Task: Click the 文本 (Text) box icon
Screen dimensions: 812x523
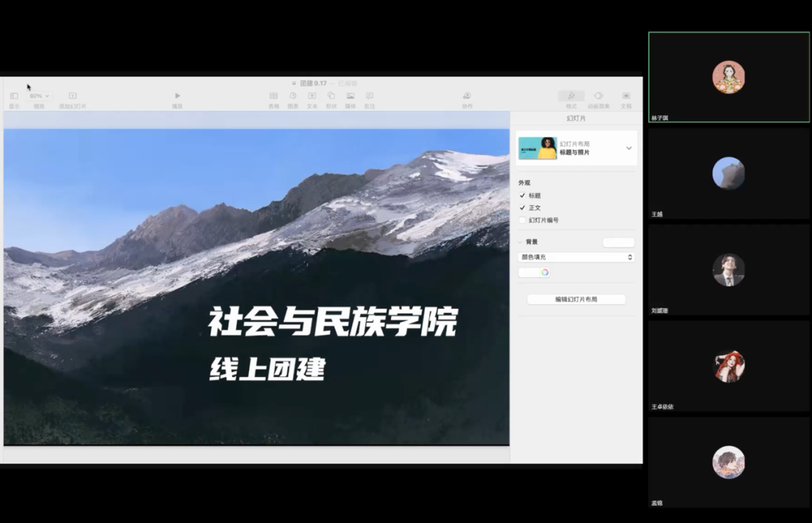Action: (312, 96)
